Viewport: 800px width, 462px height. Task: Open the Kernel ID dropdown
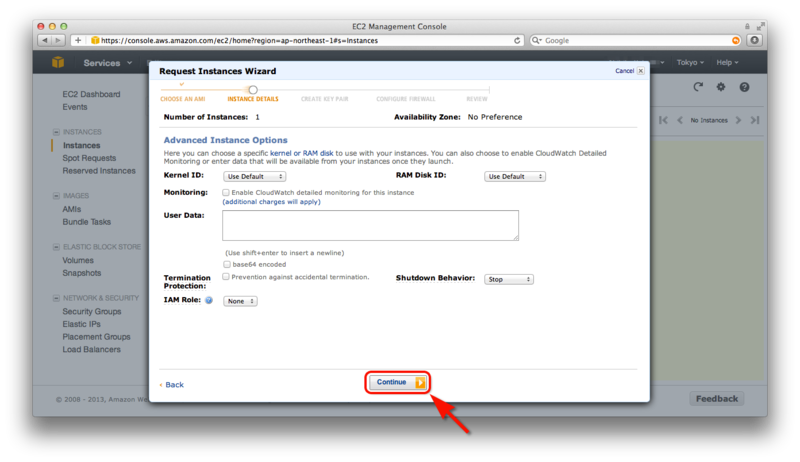[x=255, y=176]
